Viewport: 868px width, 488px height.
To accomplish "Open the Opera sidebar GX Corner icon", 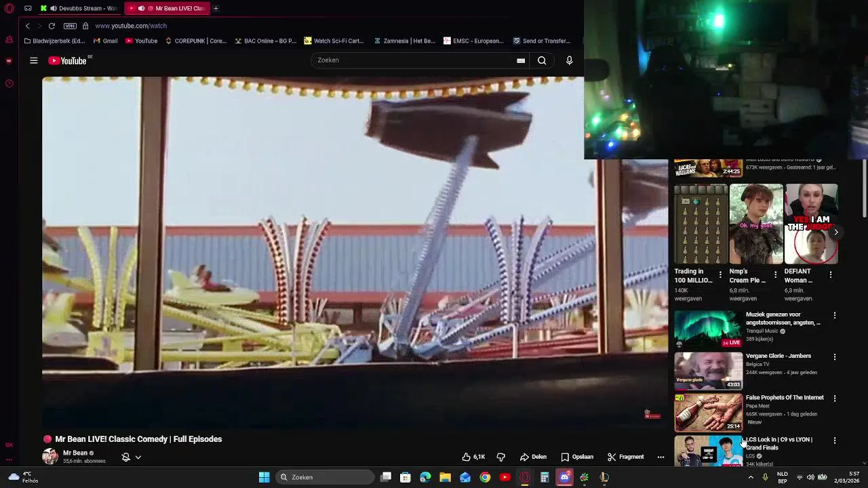I will pos(9,445).
